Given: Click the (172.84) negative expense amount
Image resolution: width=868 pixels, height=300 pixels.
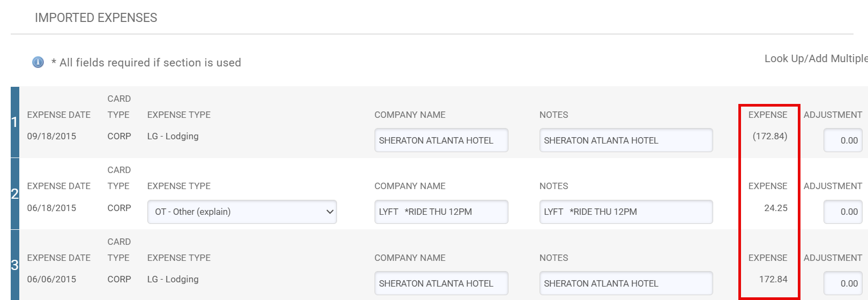Looking at the screenshot, I should click(769, 136).
